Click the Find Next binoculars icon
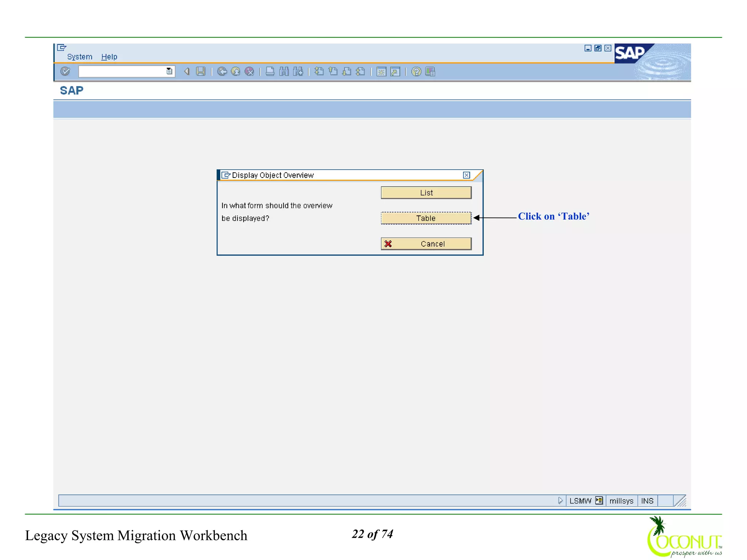The image size is (747, 560). pos(298,71)
